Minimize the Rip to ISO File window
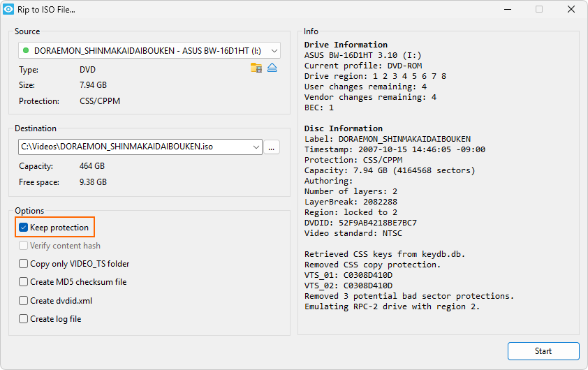 tap(506, 9)
